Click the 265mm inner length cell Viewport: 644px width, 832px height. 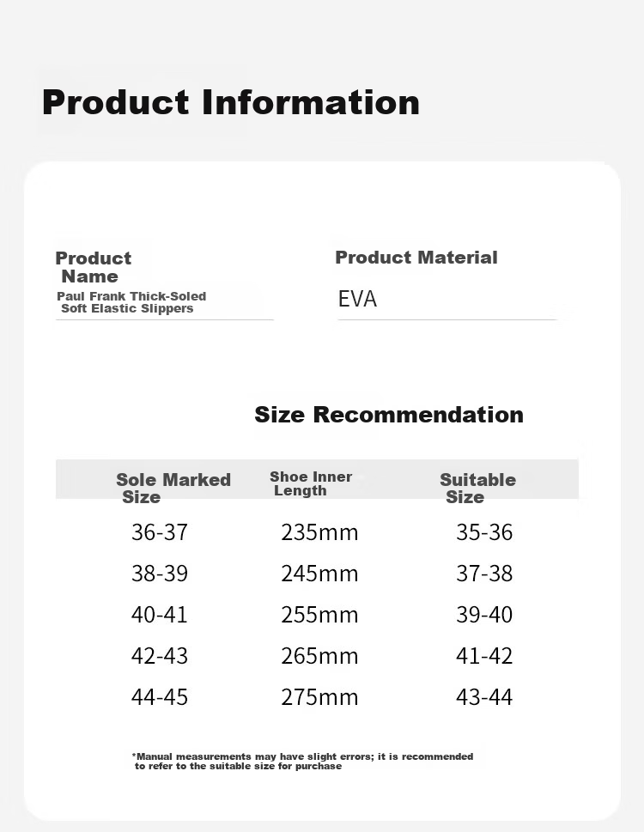pyautogui.click(x=320, y=656)
